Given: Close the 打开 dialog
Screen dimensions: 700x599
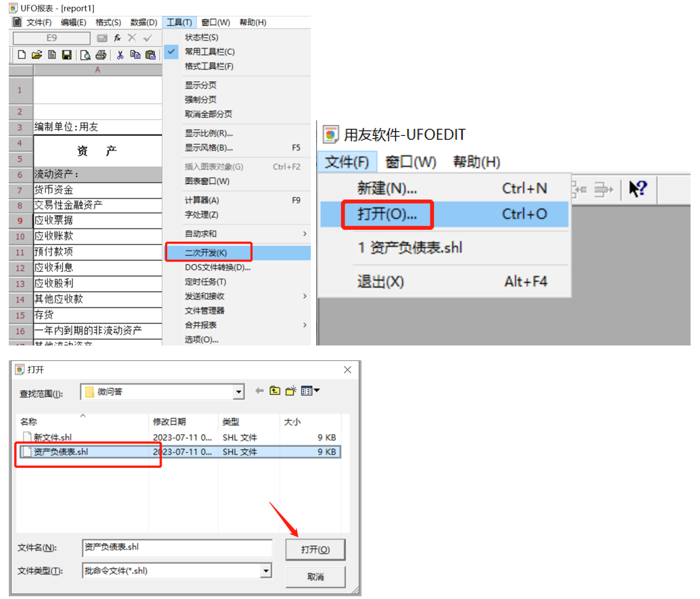Looking at the screenshot, I should point(347,370).
